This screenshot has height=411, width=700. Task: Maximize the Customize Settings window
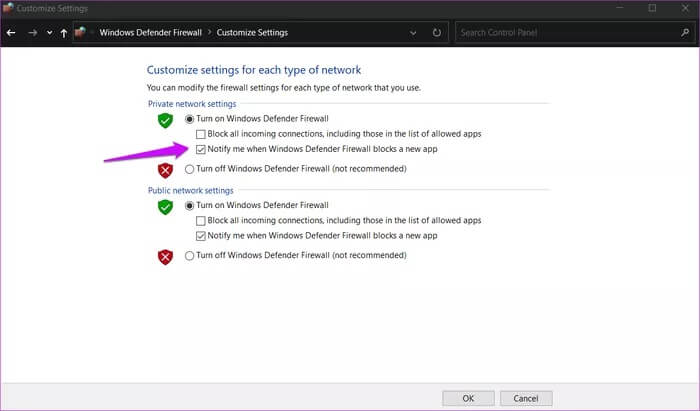click(x=652, y=8)
